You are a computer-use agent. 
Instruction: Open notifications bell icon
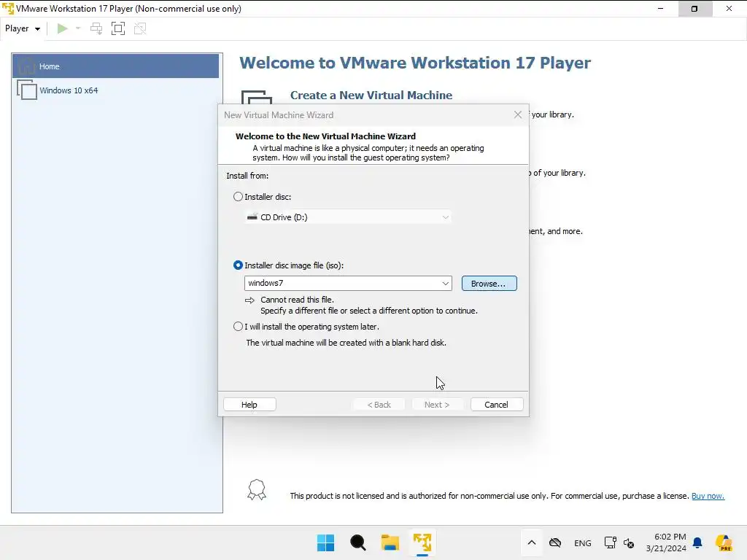[697, 542]
